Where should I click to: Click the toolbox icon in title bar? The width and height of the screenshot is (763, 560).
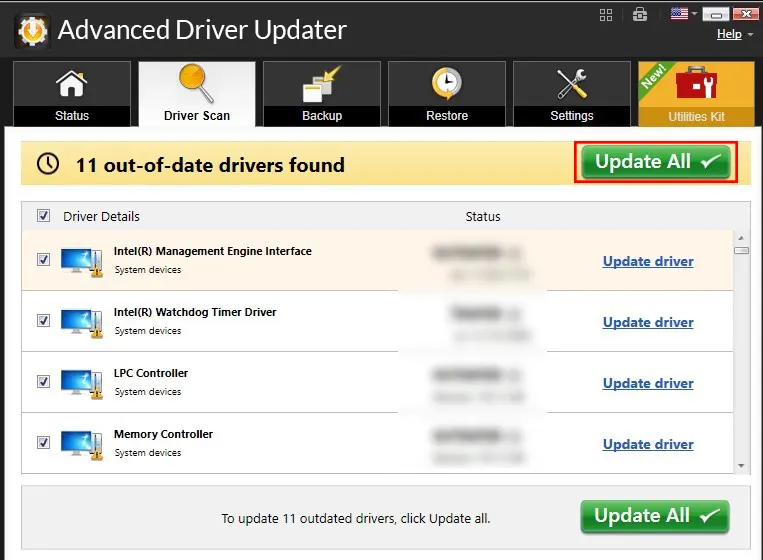pos(640,15)
